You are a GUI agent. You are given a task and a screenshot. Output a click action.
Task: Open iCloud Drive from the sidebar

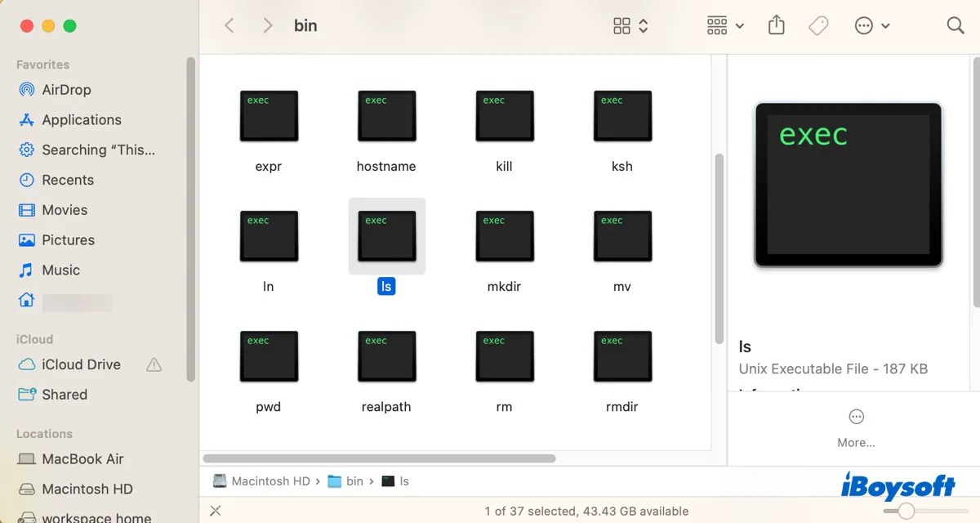[x=81, y=364]
